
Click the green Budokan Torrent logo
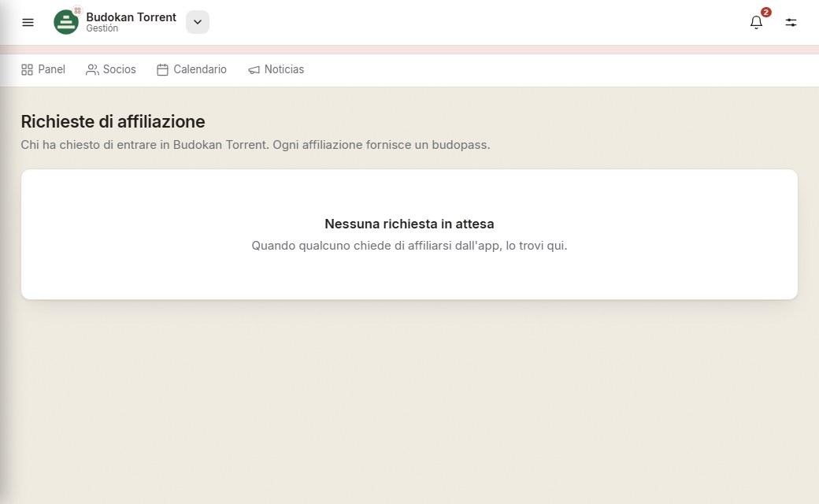point(66,23)
